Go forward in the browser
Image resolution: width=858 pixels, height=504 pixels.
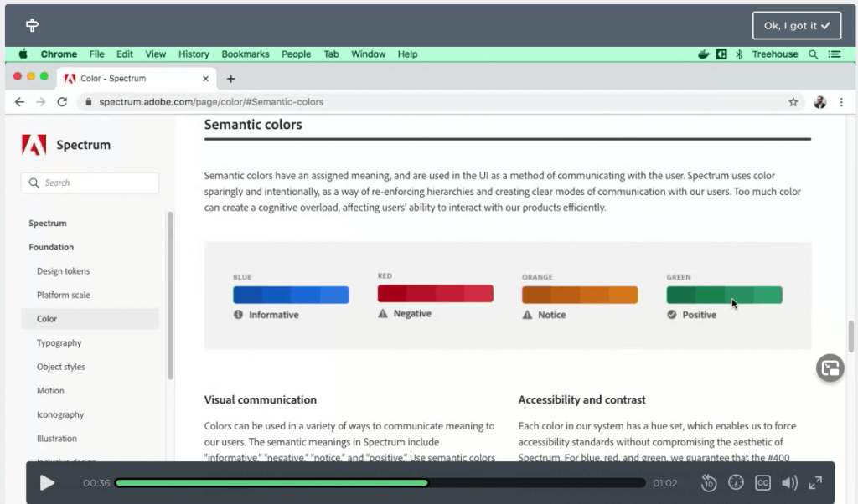41,102
